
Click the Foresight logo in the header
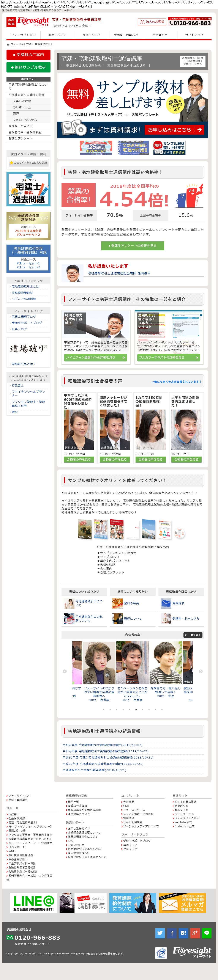click(33, 22)
